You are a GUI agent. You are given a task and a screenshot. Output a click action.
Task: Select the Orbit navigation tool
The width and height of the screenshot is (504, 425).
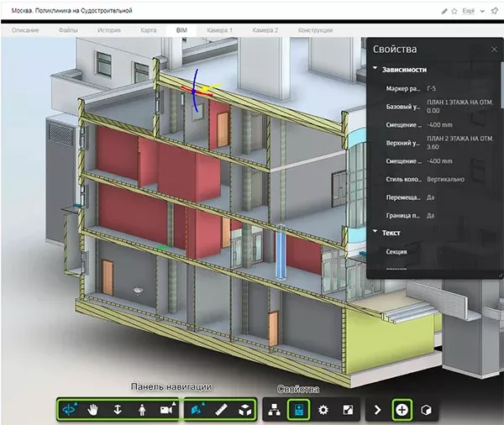[68, 410]
